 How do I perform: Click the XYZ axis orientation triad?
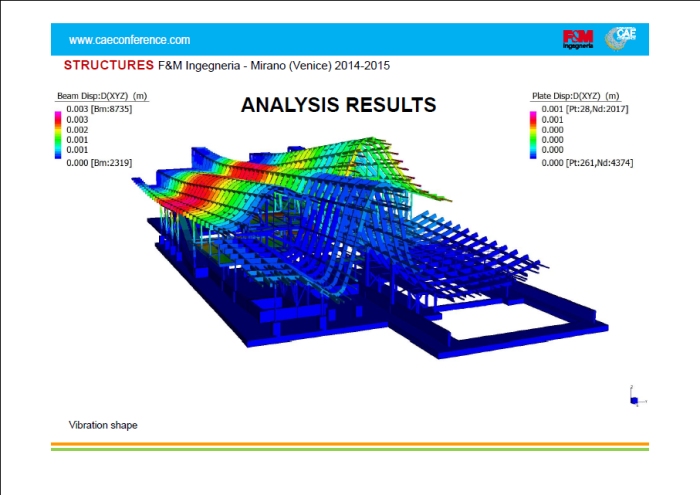tap(633, 397)
